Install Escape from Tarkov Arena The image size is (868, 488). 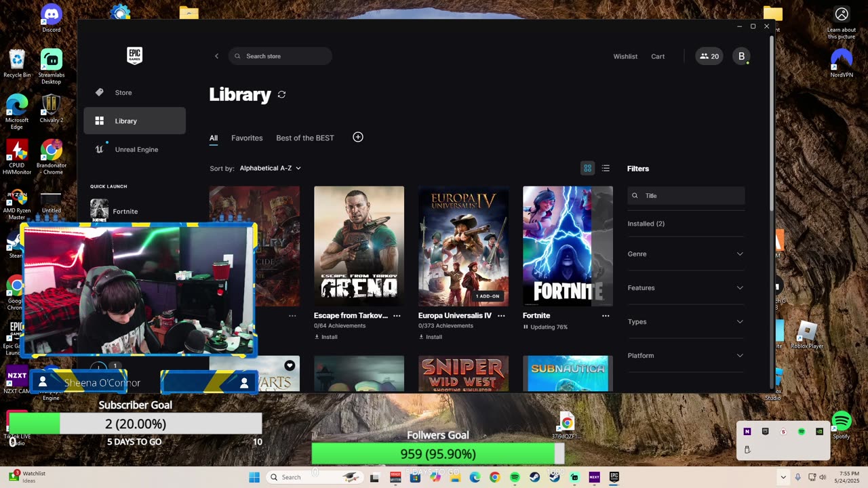point(325,337)
